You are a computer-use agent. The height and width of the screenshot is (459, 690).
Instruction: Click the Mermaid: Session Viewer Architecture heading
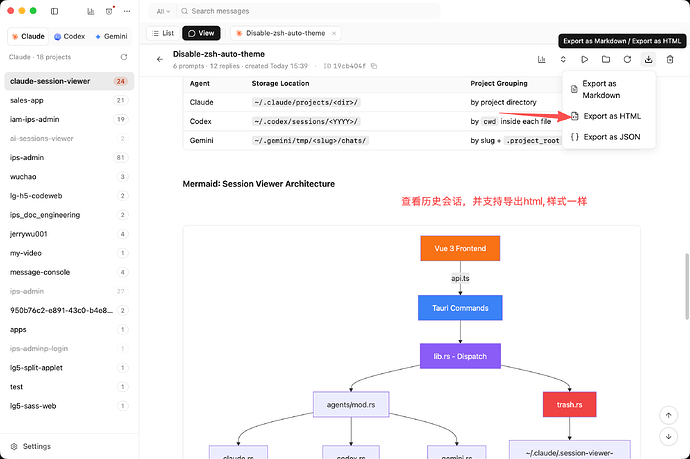259,184
